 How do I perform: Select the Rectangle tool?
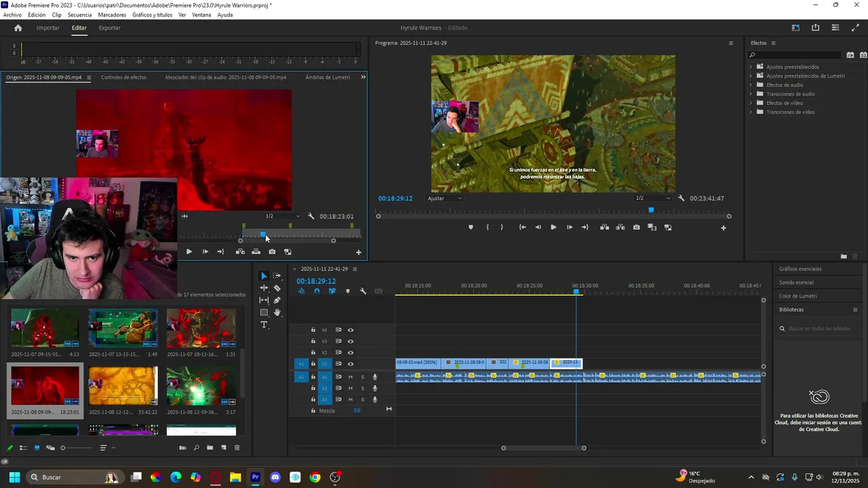(264, 312)
